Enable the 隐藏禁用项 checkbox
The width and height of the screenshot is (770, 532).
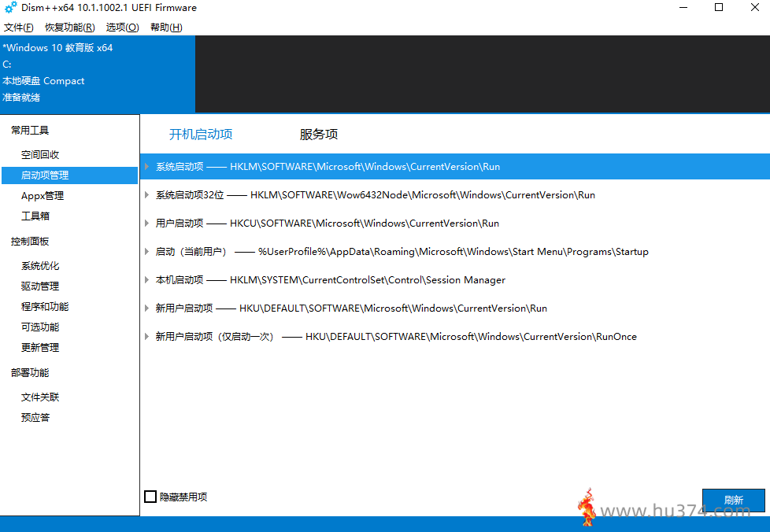pos(150,497)
